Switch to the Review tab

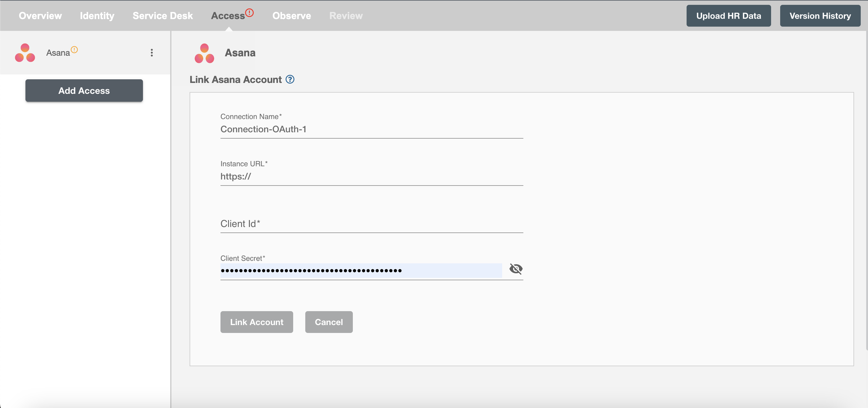click(346, 16)
